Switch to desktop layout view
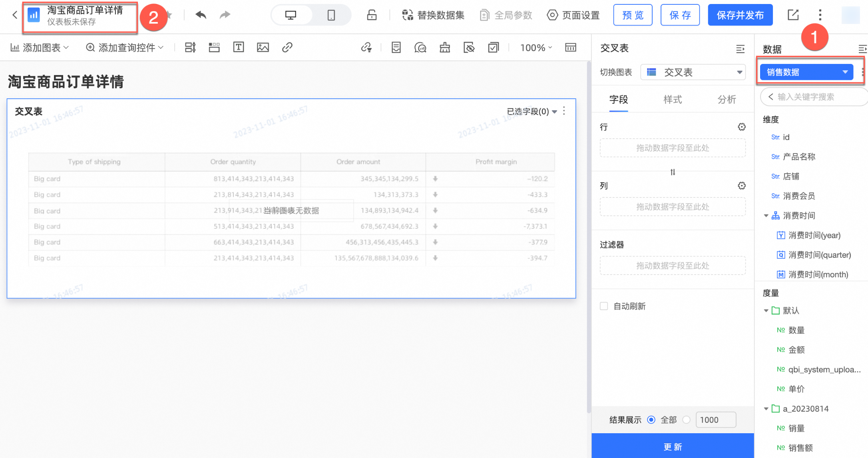This screenshot has height=458, width=868. tap(291, 15)
